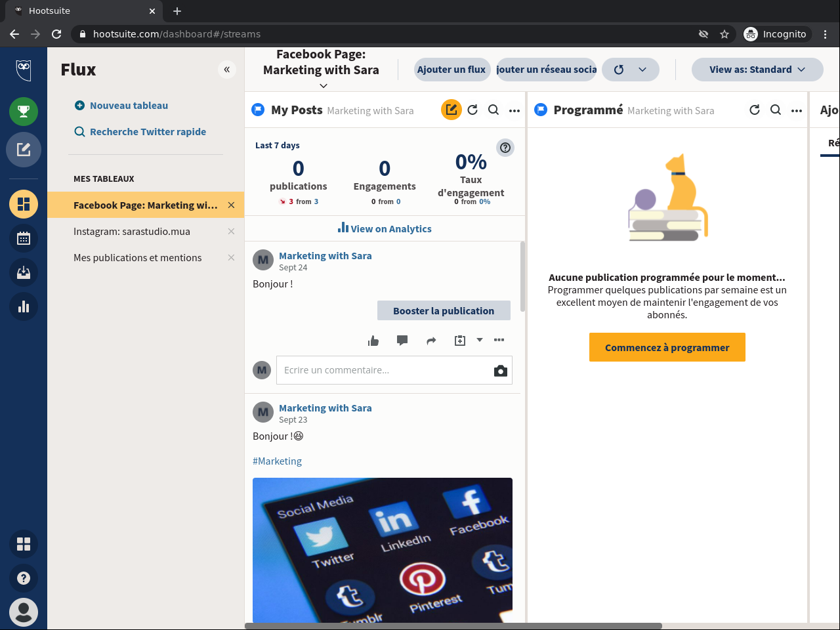Refresh the Programmé stream
Viewport: 840px width, 630px height.
(x=755, y=110)
